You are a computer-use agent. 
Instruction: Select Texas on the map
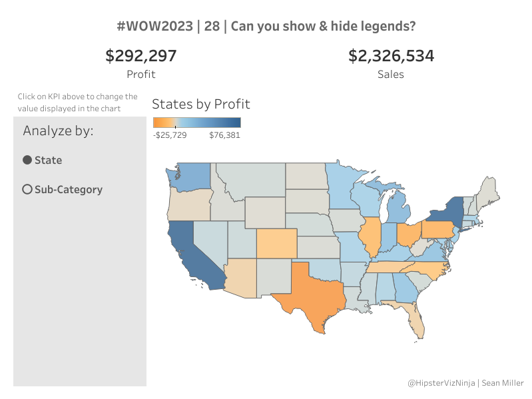(x=313, y=293)
